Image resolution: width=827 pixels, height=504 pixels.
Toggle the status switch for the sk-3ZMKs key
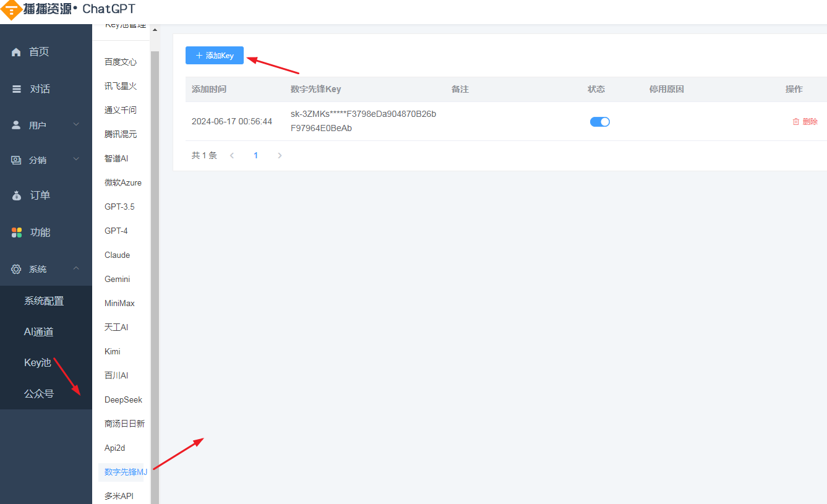(600, 122)
